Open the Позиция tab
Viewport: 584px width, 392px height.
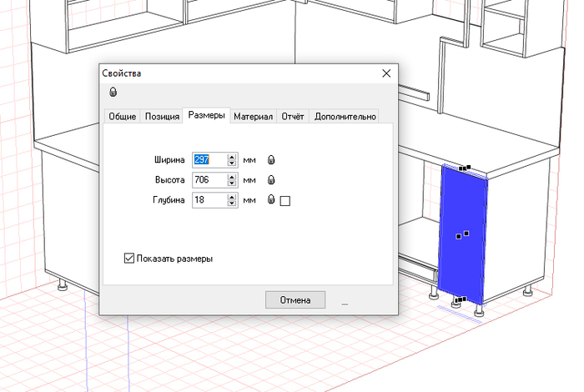point(162,117)
